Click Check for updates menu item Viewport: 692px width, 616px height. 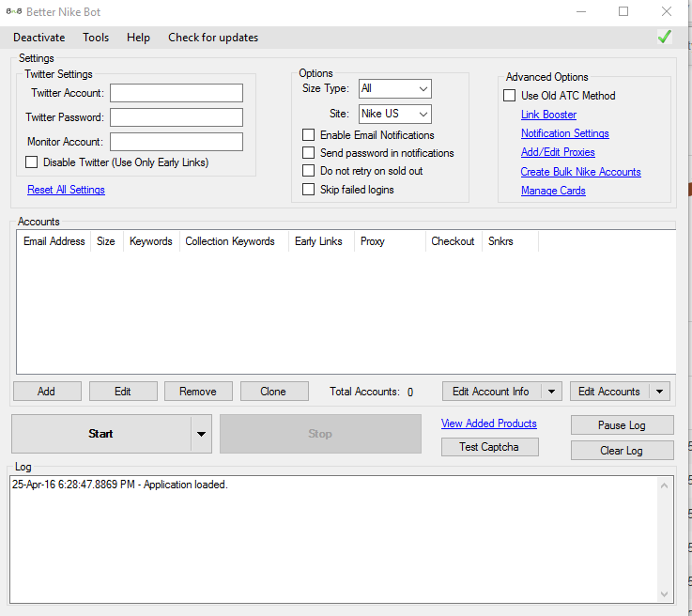(x=213, y=38)
